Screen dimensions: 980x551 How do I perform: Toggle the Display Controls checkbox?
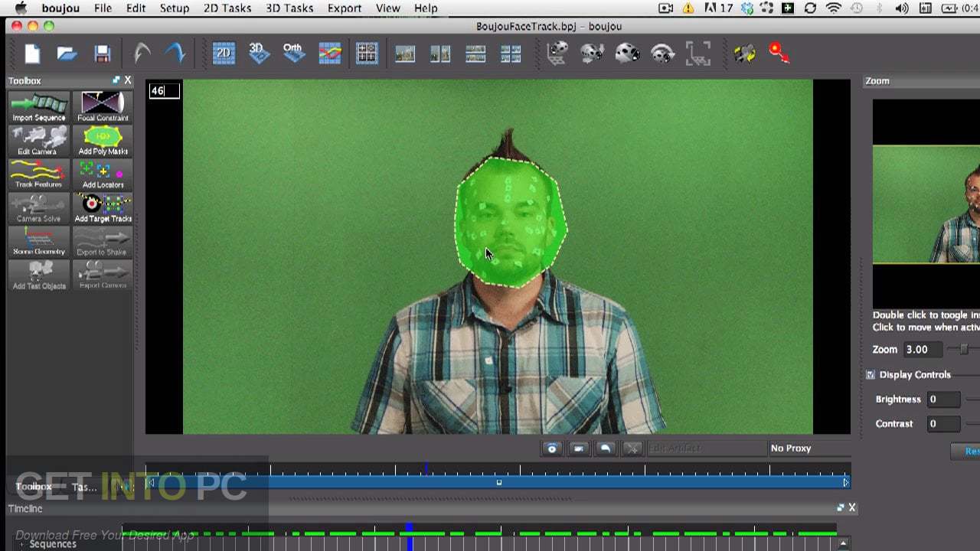coord(871,374)
